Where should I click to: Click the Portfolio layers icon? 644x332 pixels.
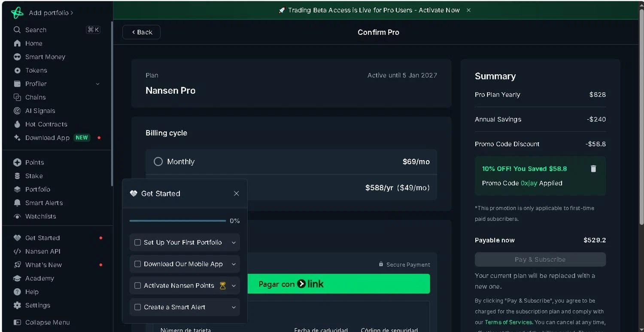click(x=17, y=189)
